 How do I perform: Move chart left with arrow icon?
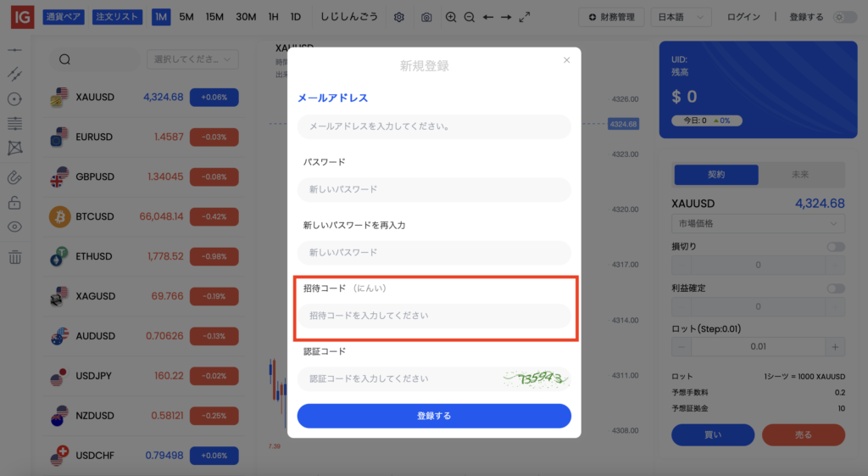point(487,17)
